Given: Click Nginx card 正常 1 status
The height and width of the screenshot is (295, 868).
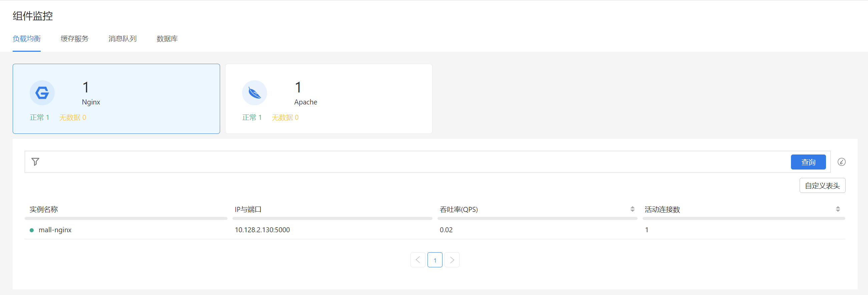Looking at the screenshot, I should (x=39, y=117).
